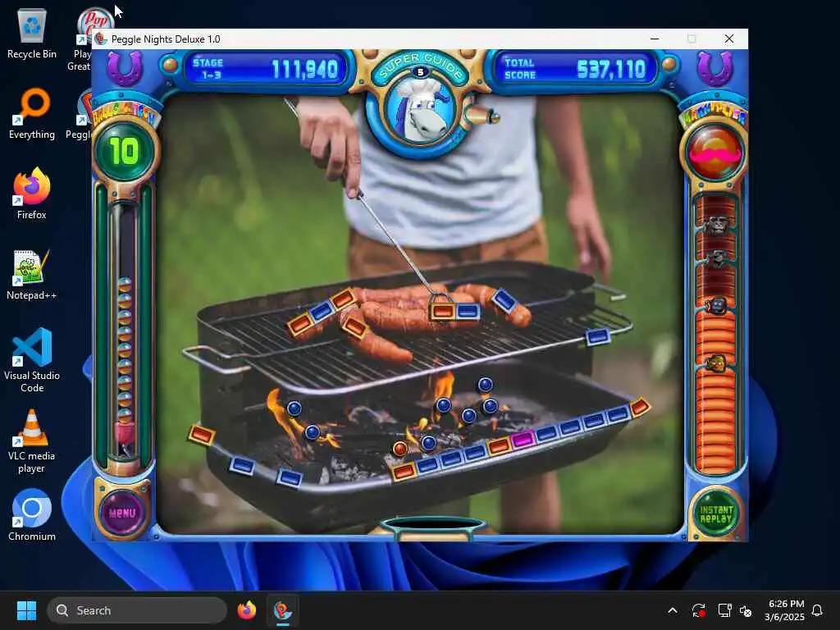
Task: Click the muted volume tray icon
Action: (746, 610)
